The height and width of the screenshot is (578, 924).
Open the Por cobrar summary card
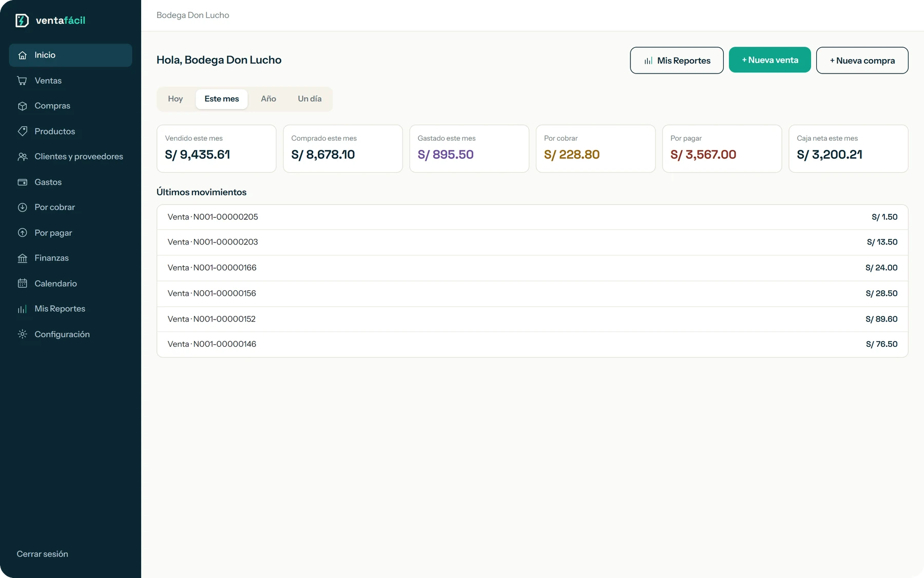tap(595, 148)
